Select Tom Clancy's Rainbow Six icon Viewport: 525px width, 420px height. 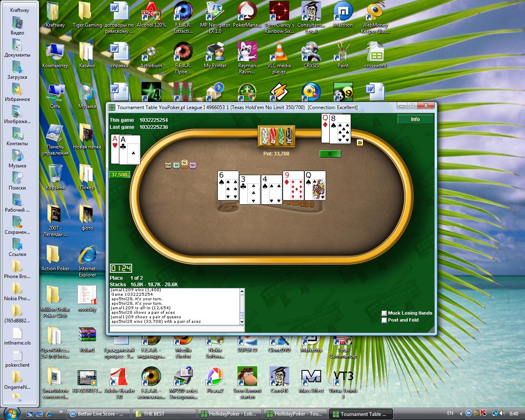coord(279,17)
